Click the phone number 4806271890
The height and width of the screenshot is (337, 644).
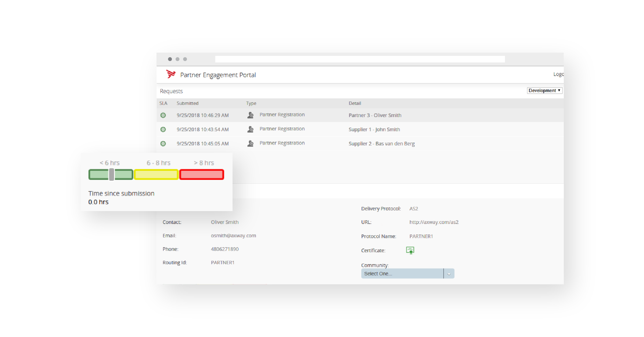(225, 249)
